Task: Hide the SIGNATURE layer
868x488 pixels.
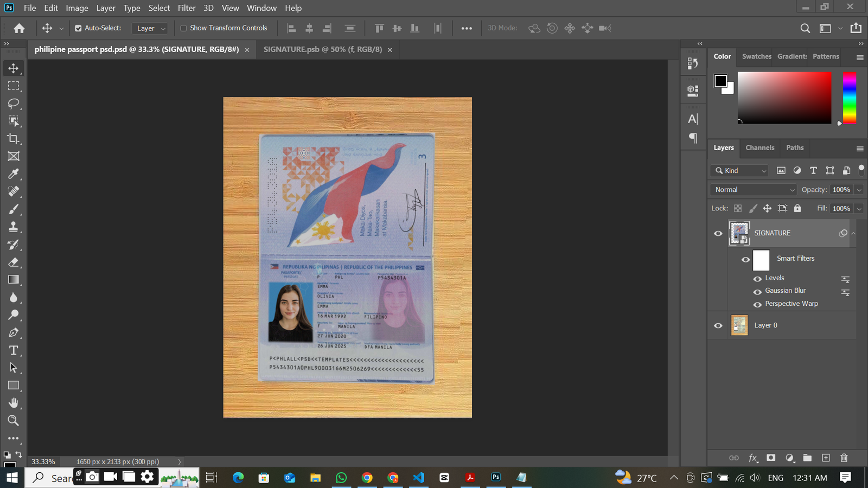Action: pyautogui.click(x=718, y=233)
